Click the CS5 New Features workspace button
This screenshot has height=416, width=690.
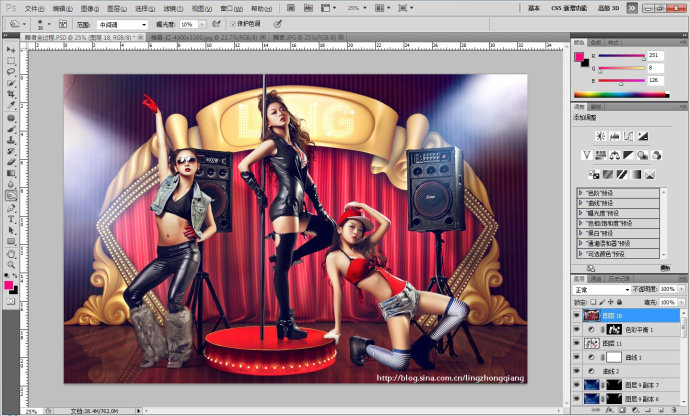click(569, 8)
